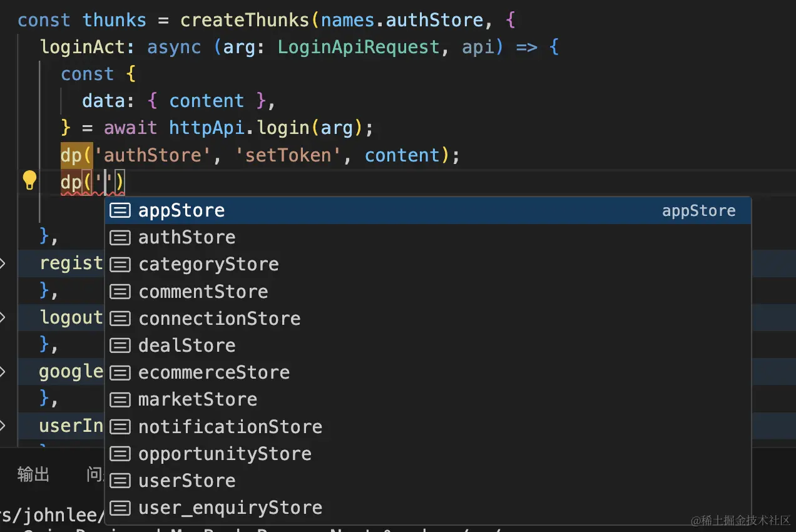
Task: Pick dealStore in the completion popup
Action: [x=428, y=345]
